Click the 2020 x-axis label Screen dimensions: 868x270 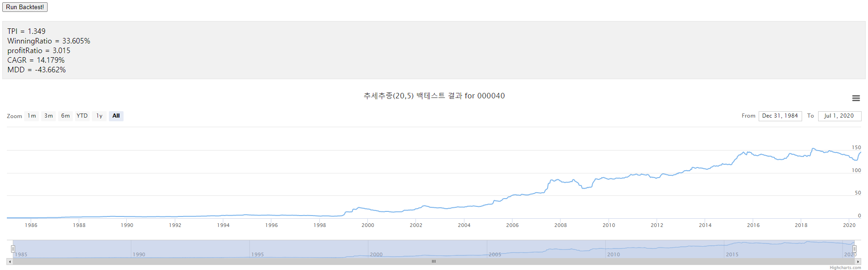(849, 225)
